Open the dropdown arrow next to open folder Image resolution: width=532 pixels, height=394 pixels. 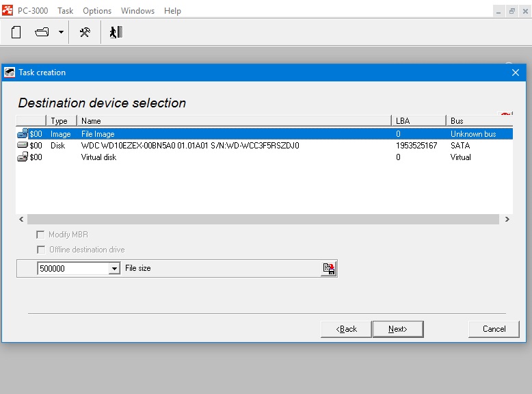coord(61,32)
